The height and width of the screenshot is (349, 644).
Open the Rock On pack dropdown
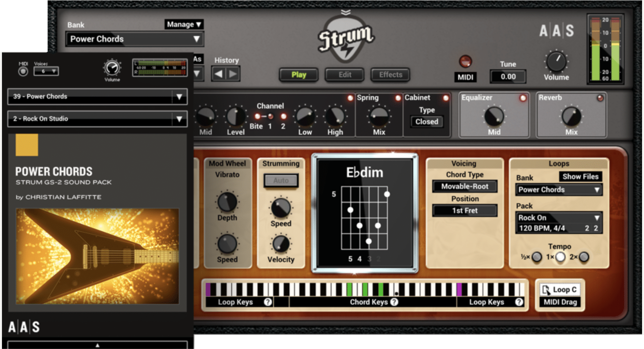[558, 218]
